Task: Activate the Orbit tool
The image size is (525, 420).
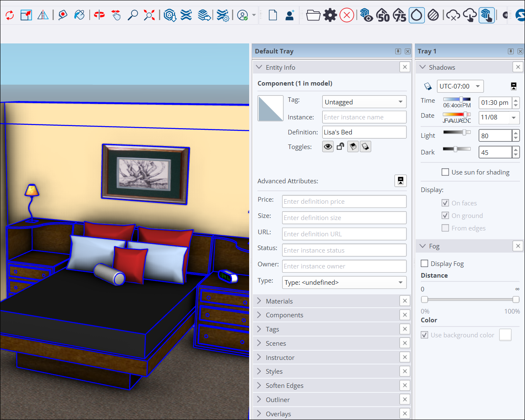Action: click(x=99, y=15)
